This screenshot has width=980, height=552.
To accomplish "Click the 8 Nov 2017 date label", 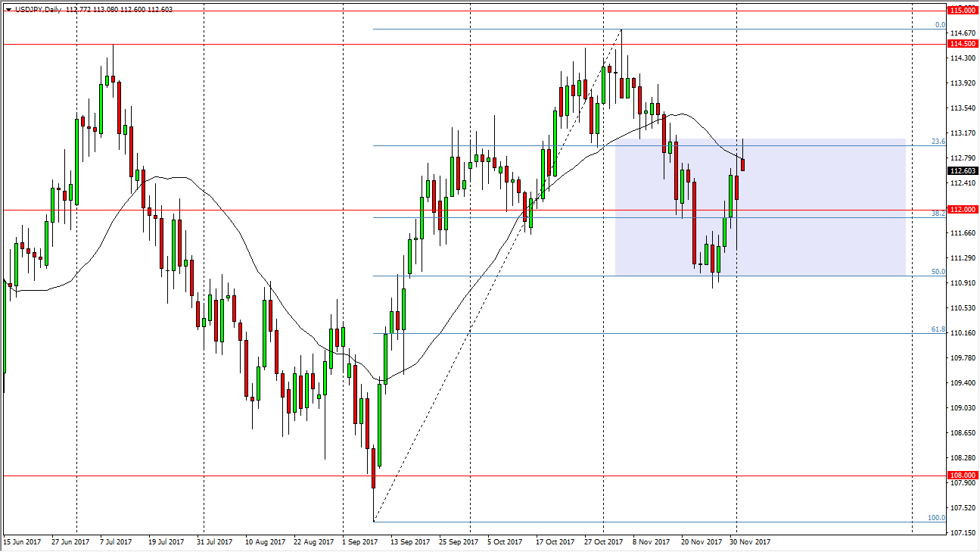I will [651, 542].
